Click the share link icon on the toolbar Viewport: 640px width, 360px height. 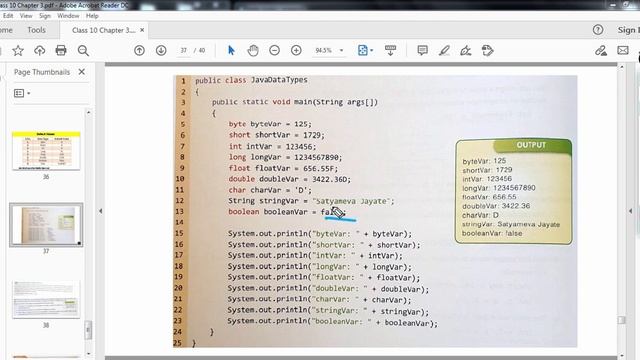(x=600, y=51)
